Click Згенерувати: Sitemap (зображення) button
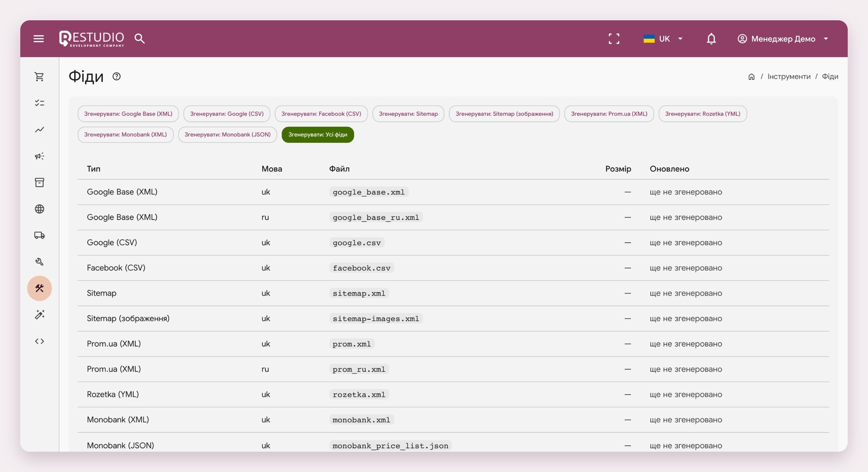 pyautogui.click(x=504, y=114)
